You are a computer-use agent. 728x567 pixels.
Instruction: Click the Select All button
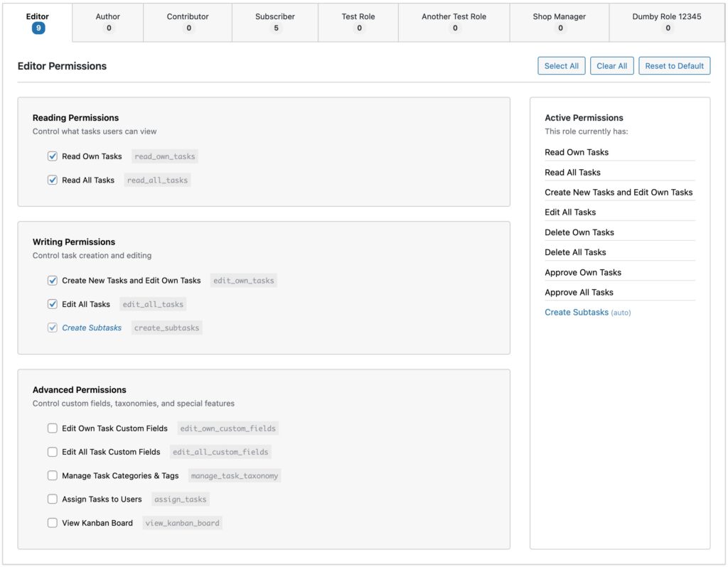coord(562,65)
